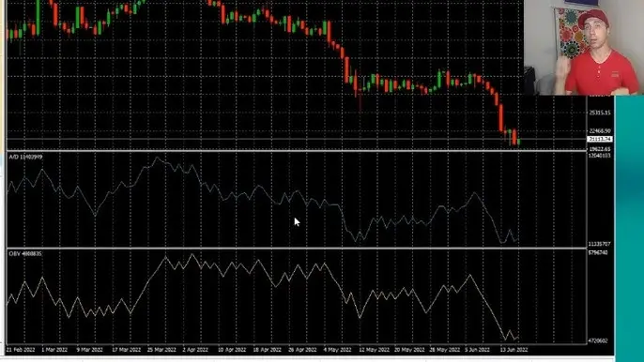644x362 pixels.
Task: Click the OBV scale value 4720602
Action: pos(598,341)
